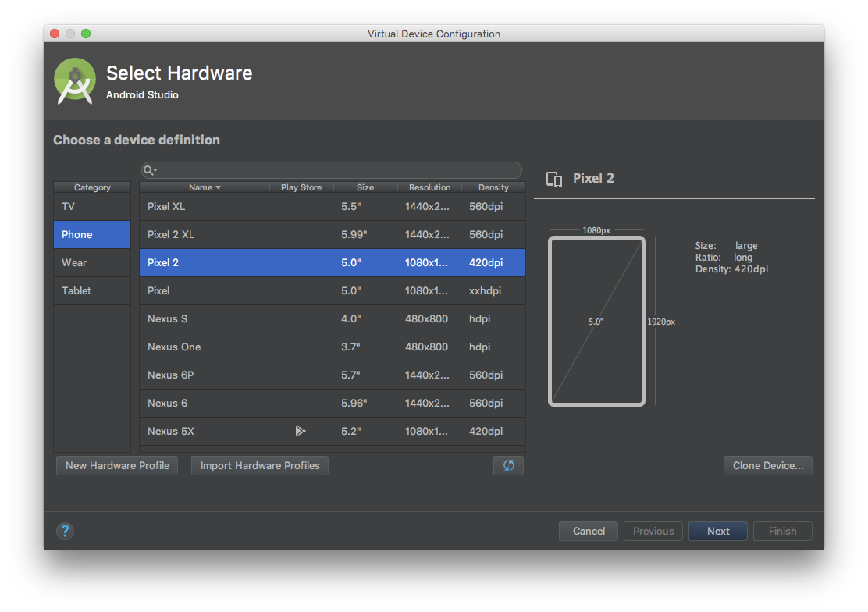Click the green zoom window button
Screen dimensions: 868x612
[x=86, y=34]
